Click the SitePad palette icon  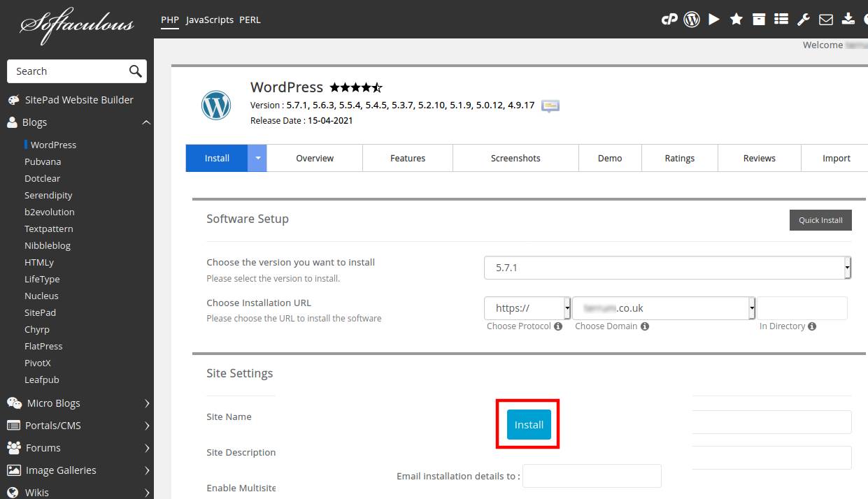coord(13,100)
